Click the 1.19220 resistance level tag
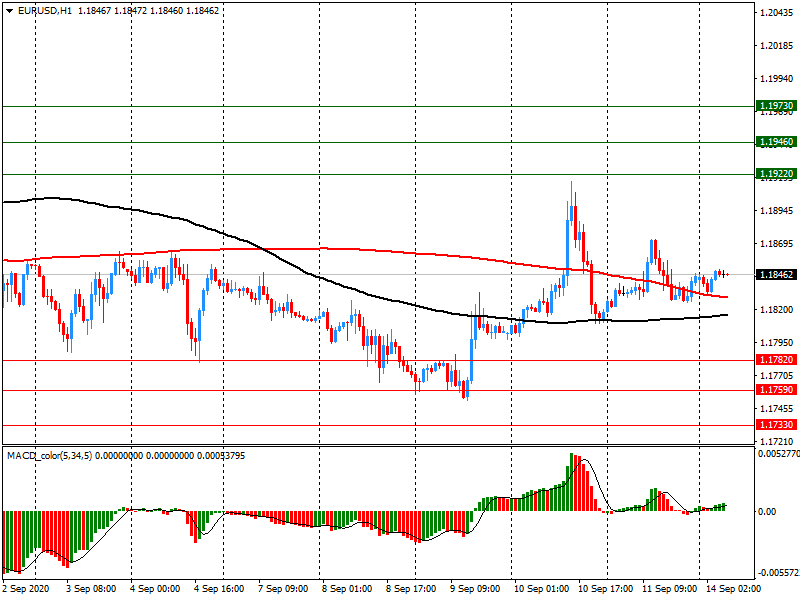Screen dimensions: 800x600 pyautogui.click(x=776, y=174)
